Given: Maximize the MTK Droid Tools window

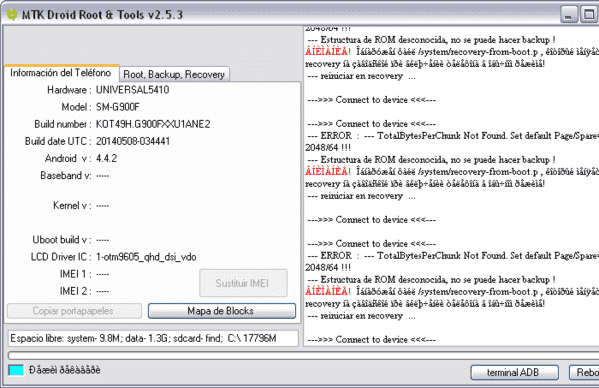Looking at the screenshot, I should pyautogui.click(x=589, y=15).
